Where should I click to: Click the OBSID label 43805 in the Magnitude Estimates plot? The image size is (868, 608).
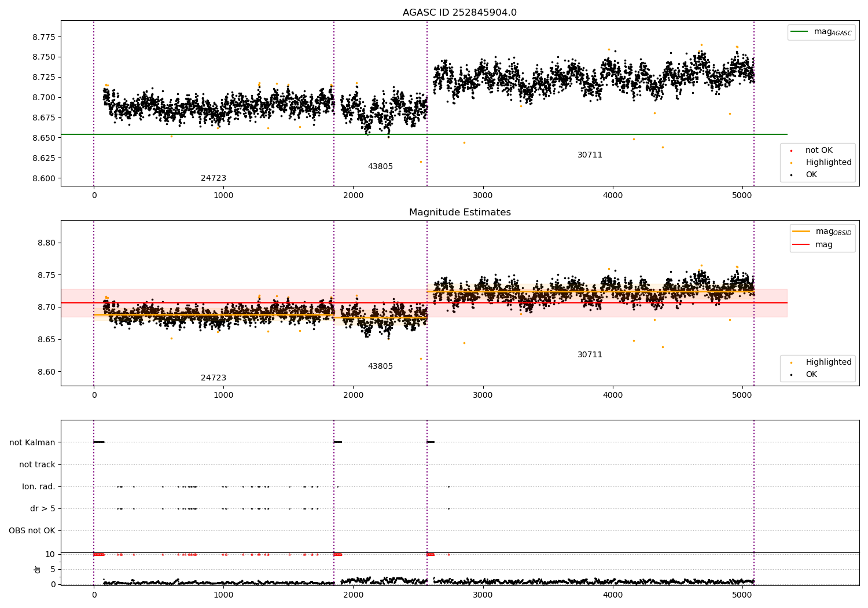[380, 367]
